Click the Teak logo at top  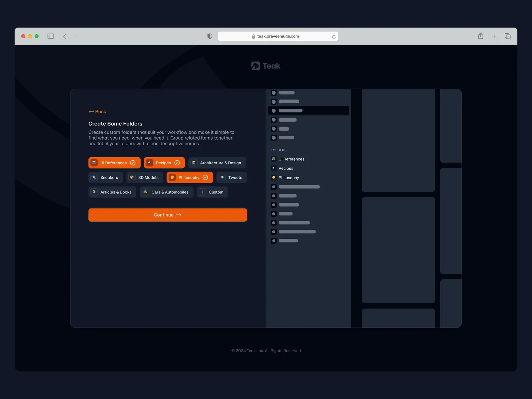(266, 66)
